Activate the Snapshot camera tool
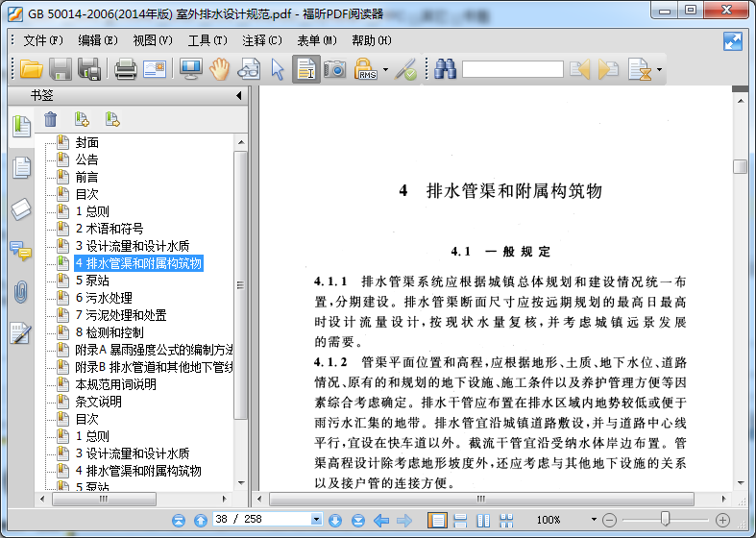 334,69
